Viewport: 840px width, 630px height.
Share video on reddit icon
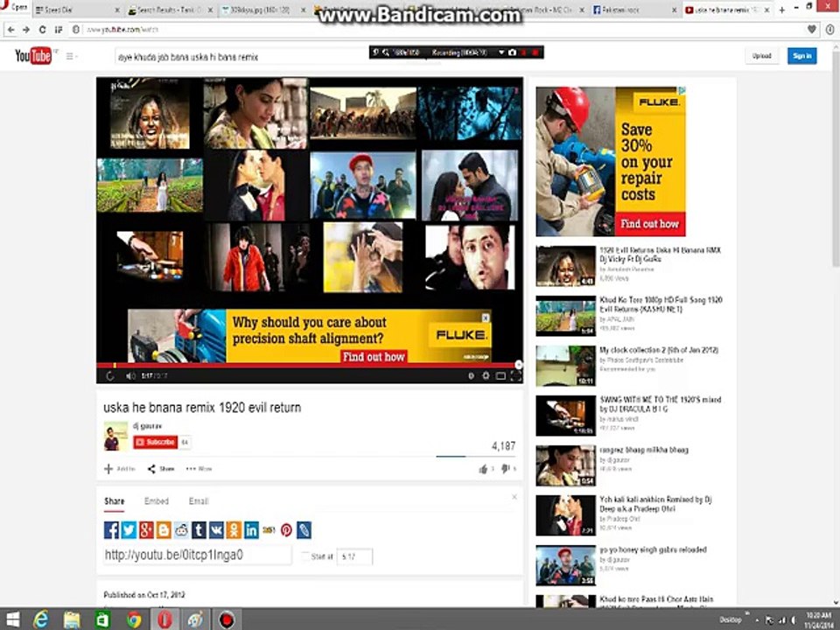[x=182, y=530]
